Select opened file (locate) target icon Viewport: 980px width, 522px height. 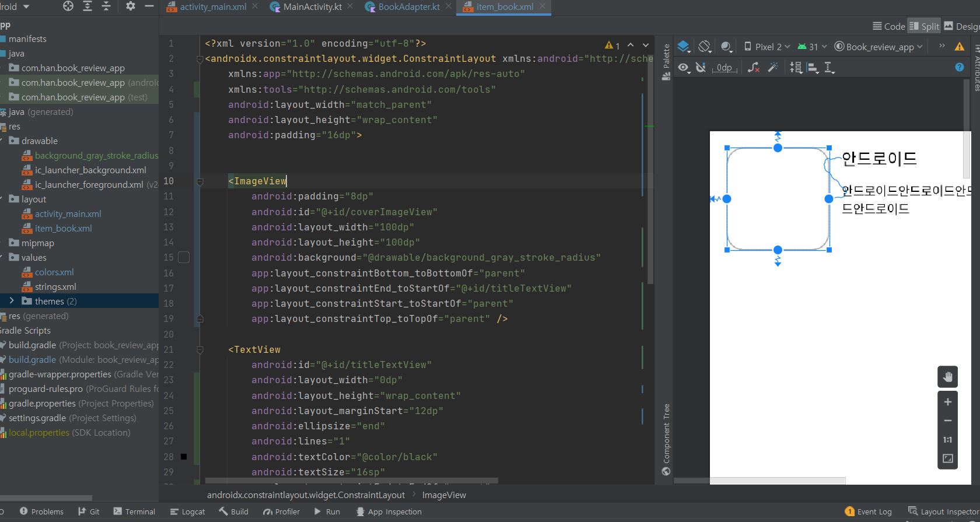pyautogui.click(x=68, y=6)
